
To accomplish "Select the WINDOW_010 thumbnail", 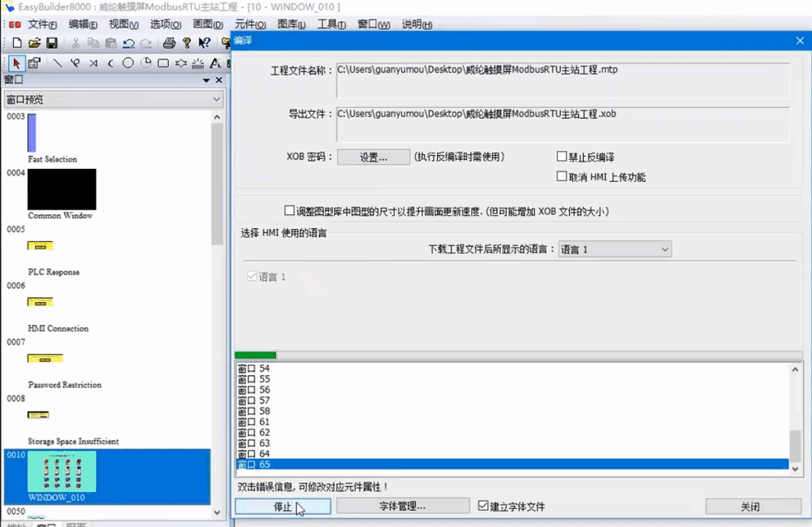I will click(x=62, y=472).
